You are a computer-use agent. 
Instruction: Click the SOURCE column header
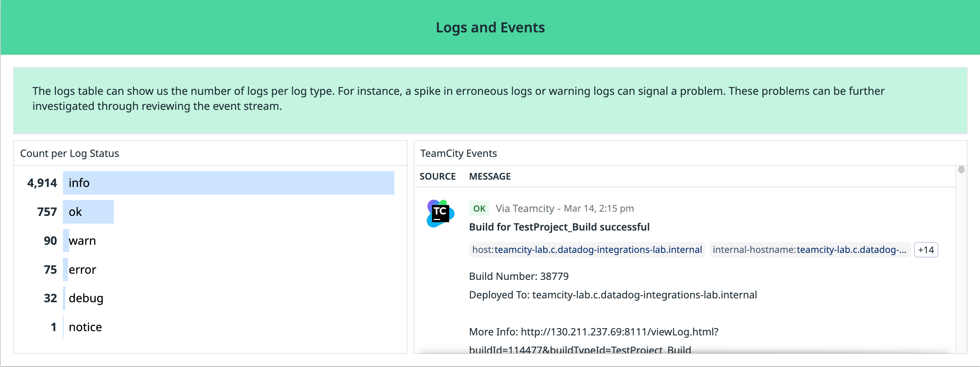(438, 176)
